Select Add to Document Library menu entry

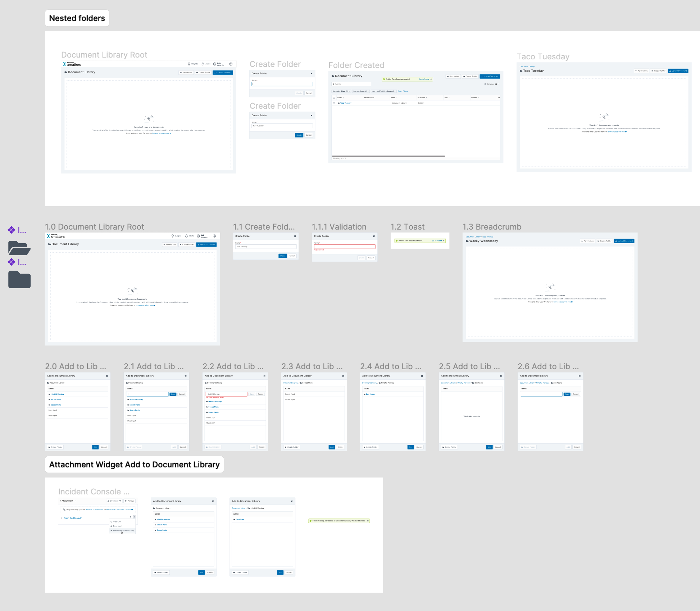[x=123, y=530]
